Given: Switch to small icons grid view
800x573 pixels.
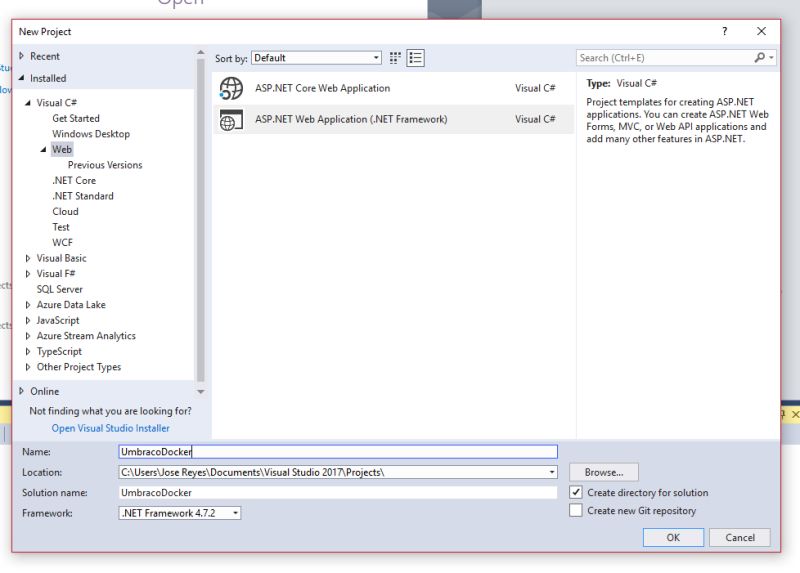Looking at the screenshot, I should point(395,58).
